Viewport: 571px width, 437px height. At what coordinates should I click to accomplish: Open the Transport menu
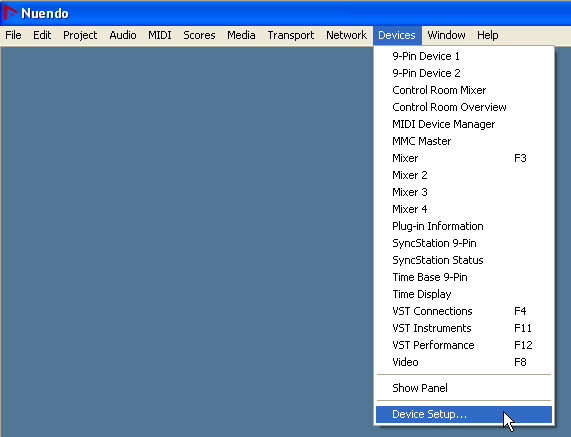click(291, 35)
